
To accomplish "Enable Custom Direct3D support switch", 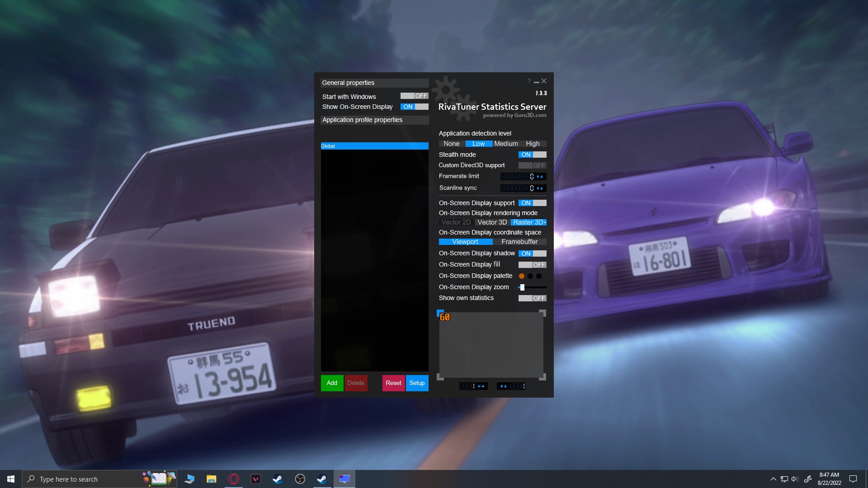I will (532, 165).
